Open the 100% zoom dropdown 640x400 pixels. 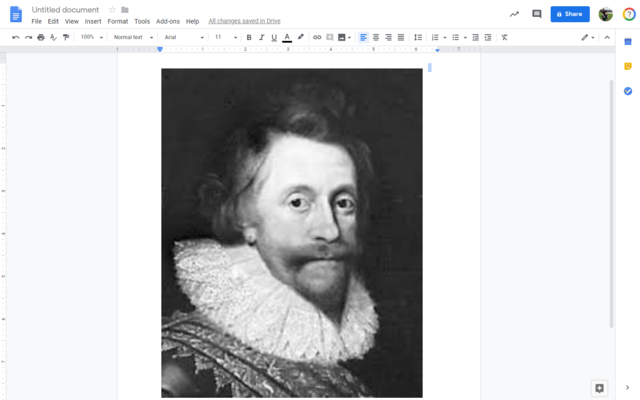point(92,37)
